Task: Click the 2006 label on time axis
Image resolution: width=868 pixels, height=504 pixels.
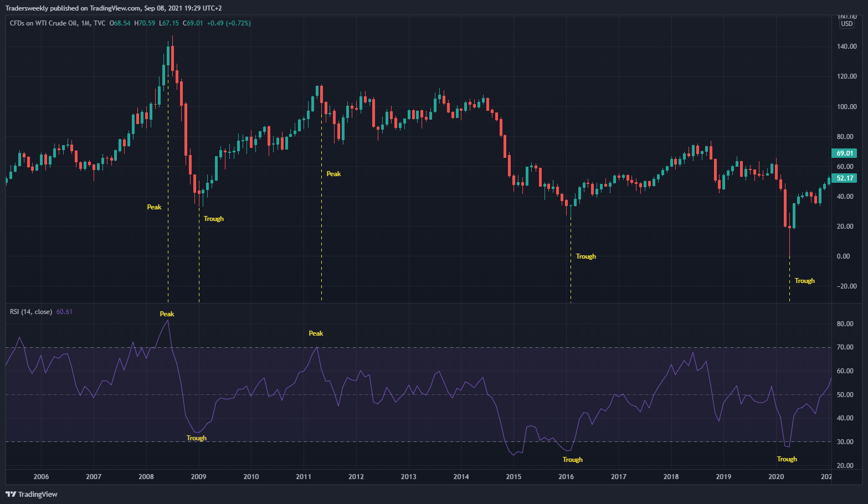Action: point(41,477)
